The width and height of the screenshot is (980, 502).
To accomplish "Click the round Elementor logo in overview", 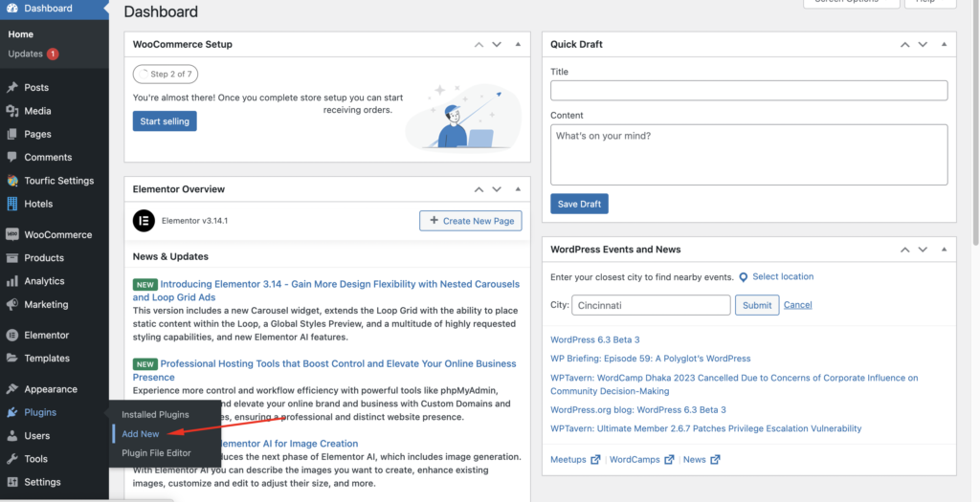I will point(144,221).
